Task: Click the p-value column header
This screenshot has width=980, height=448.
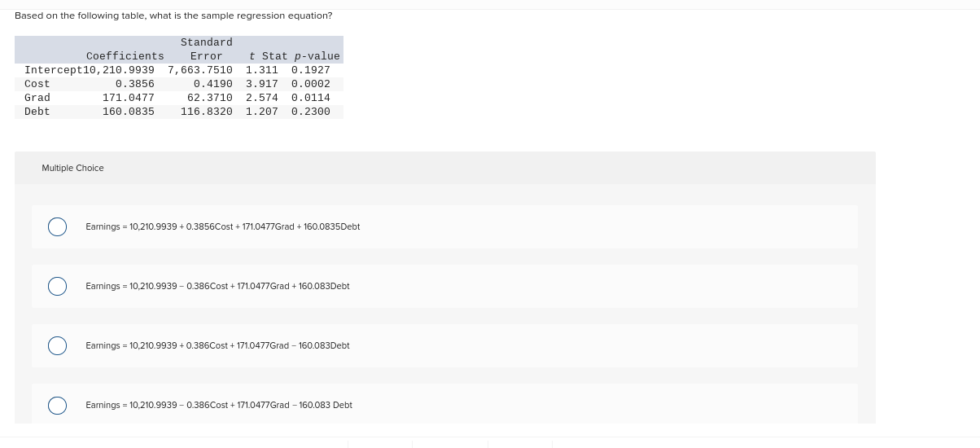Action: tap(317, 56)
